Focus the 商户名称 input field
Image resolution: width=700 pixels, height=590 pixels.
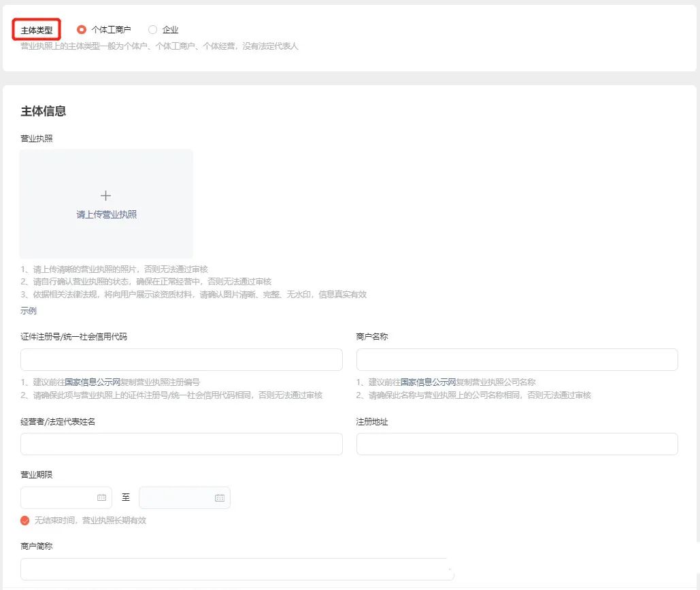pyautogui.click(x=517, y=359)
